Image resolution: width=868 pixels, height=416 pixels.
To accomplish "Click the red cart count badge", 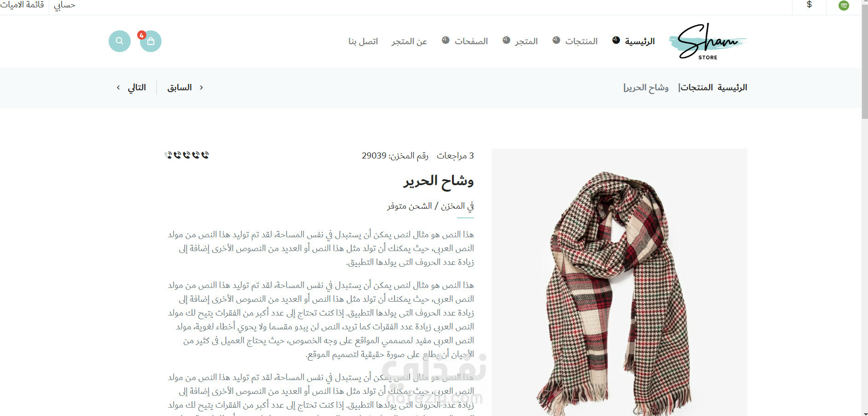I will [142, 35].
